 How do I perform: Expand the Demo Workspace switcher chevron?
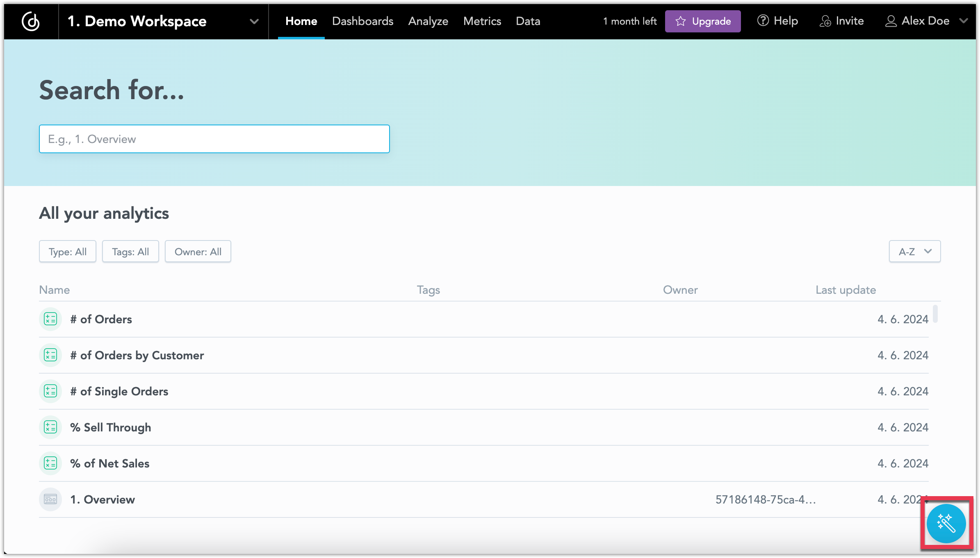point(254,21)
